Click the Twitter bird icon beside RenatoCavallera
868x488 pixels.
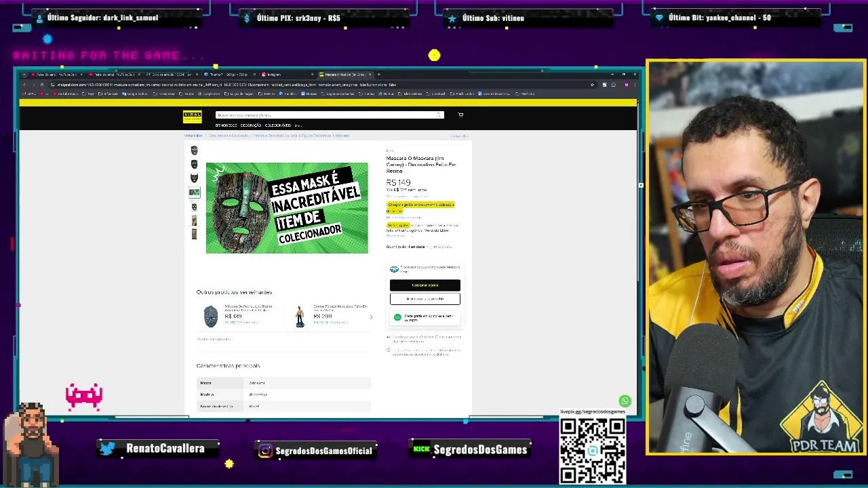click(107, 449)
